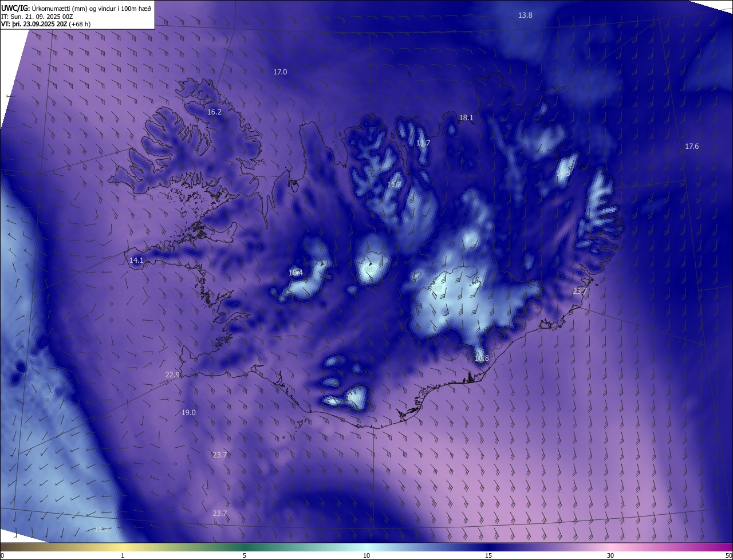Click the 9.2 value on the large glacier
This screenshot has width=733, height=560.
[x=437, y=289]
